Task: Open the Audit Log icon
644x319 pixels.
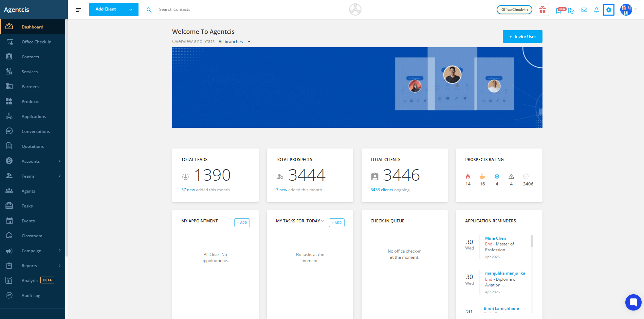Action: tap(9, 295)
